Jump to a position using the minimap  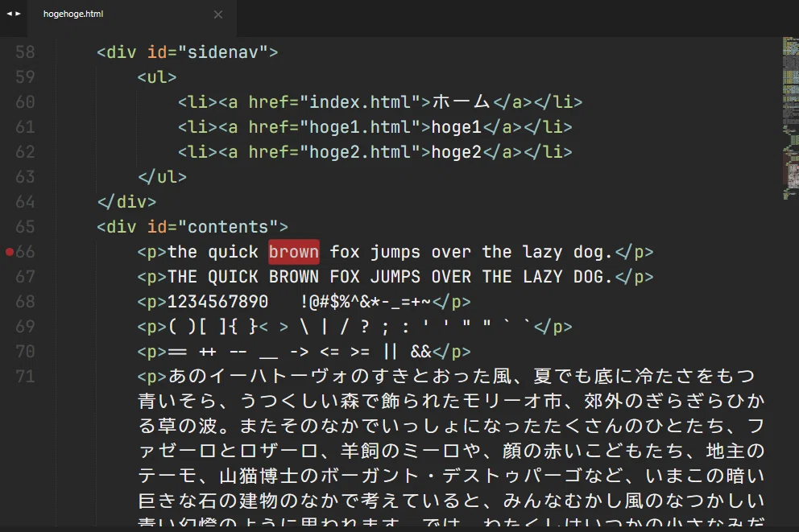click(790, 118)
